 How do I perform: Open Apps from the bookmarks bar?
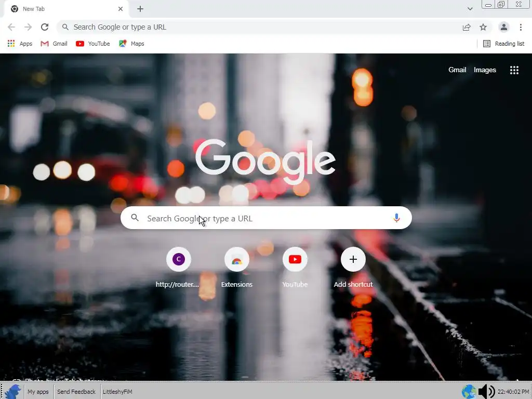[x=20, y=44]
